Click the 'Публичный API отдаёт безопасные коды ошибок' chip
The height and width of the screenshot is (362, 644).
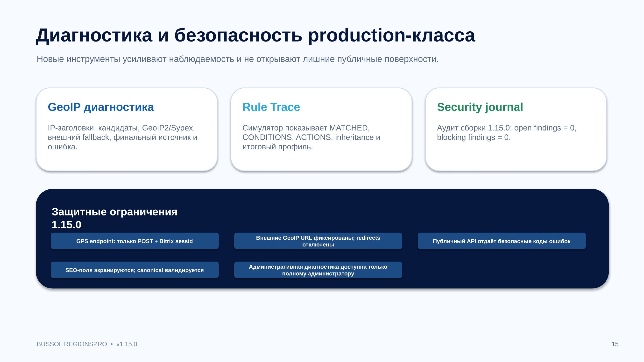[502, 241]
